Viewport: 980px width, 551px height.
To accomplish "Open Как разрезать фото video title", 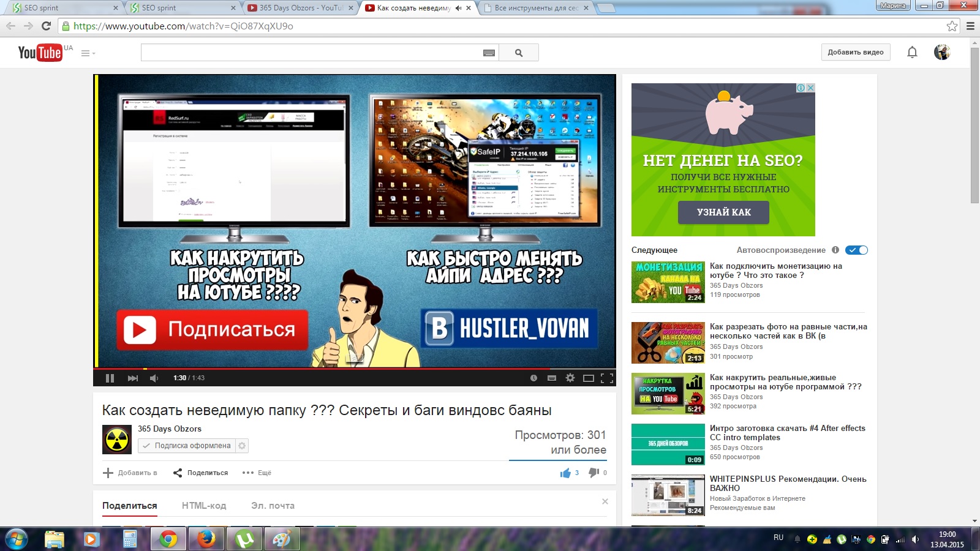I will [x=788, y=331].
